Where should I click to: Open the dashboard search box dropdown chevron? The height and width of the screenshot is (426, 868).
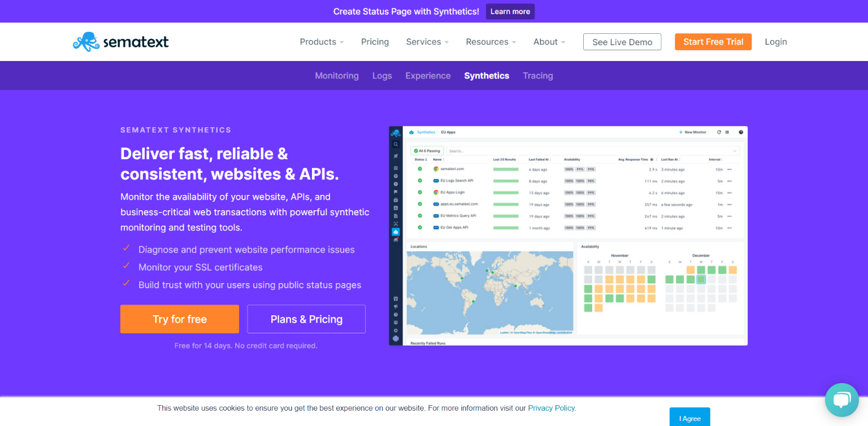pyautogui.click(x=735, y=151)
